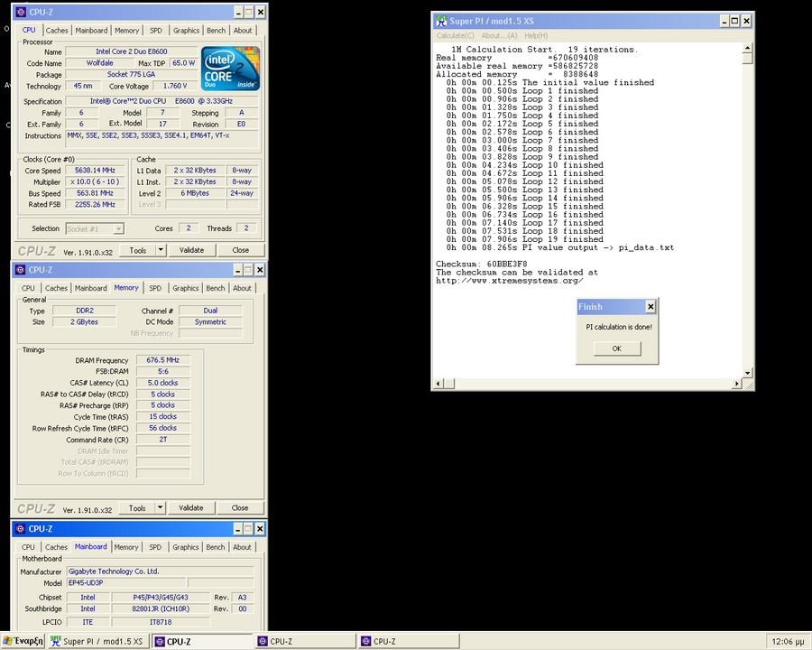Click the Core Speed value '5638.14 MHz'
The width and height of the screenshot is (812, 650).
pos(95,170)
